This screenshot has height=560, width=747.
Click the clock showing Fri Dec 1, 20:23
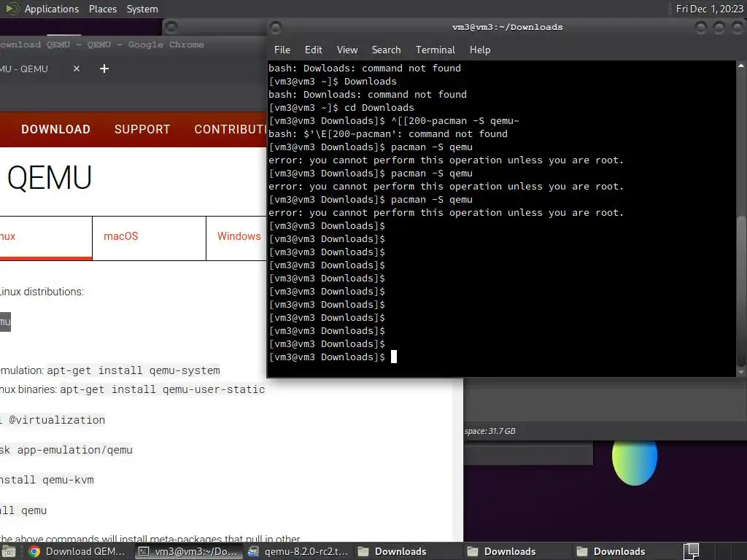coord(709,9)
